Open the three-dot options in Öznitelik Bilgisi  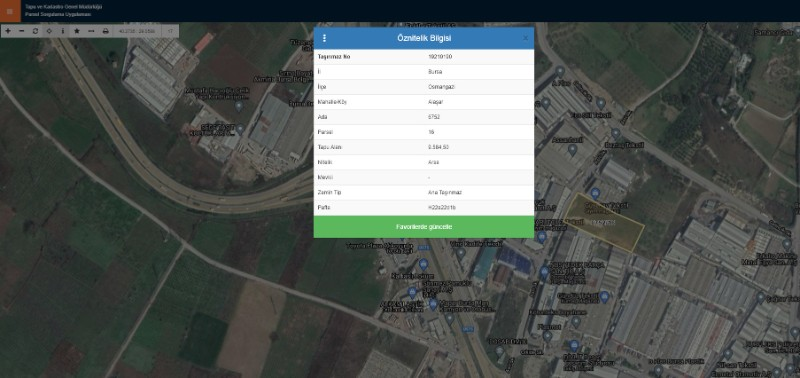[x=324, y=38]
